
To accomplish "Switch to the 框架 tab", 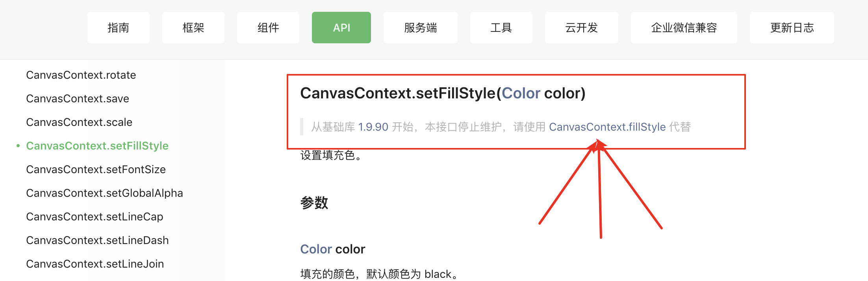I will (193, 28).
